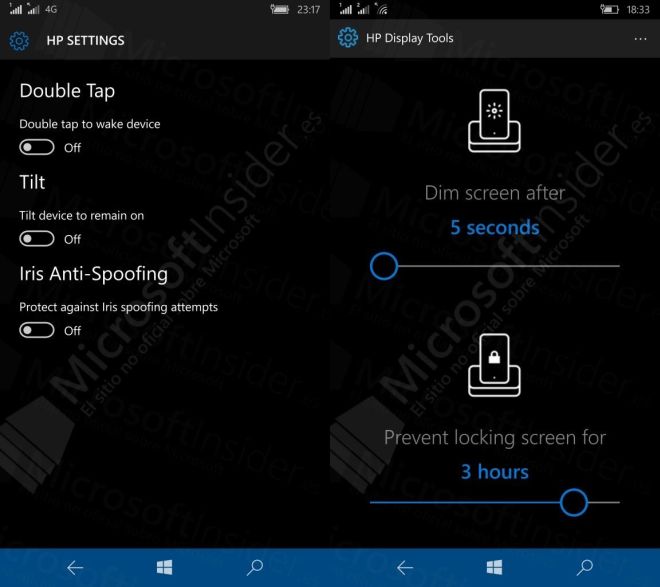Tap the search magnifier on left phone

[x=255, y=567]
